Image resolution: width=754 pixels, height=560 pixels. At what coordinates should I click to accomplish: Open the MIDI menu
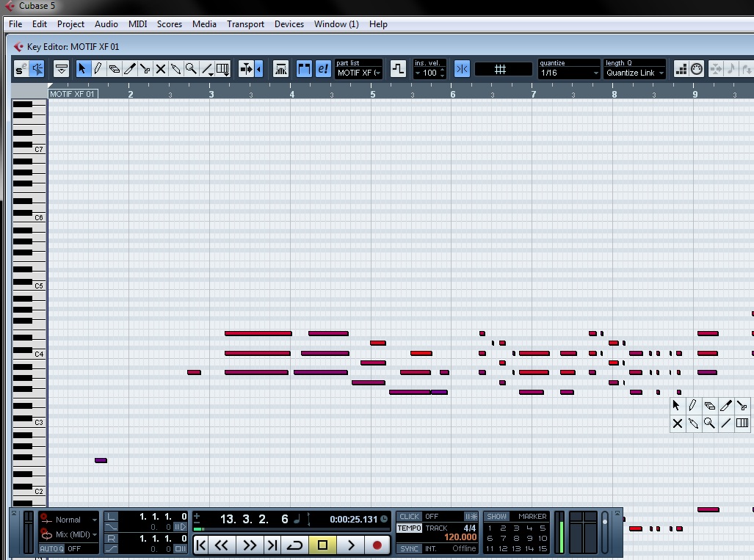(x=137, y=24)
